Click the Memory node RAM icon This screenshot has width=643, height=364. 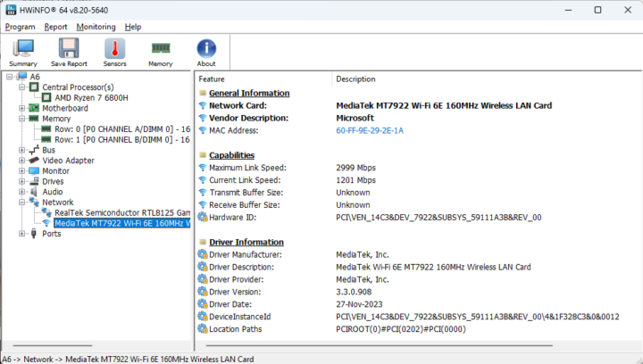tap(34, 119)
